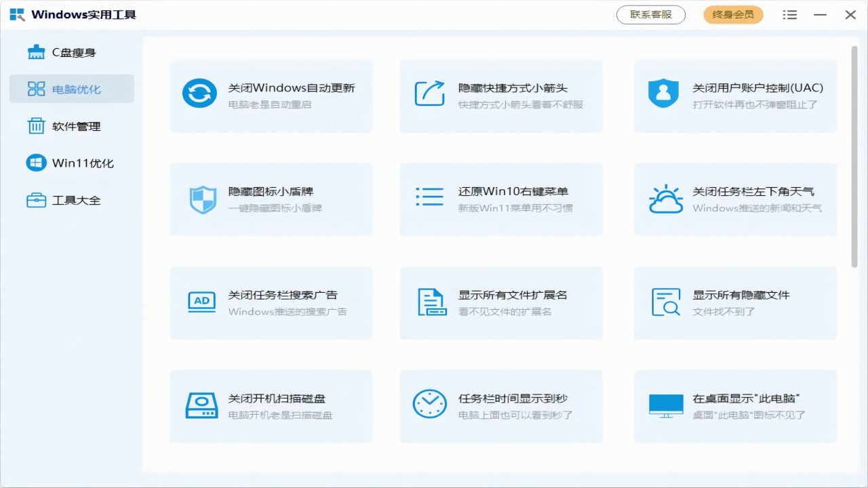Click the 终身会员 button
This screenshot has height=488, width=868.
click(x=733, y=14)
